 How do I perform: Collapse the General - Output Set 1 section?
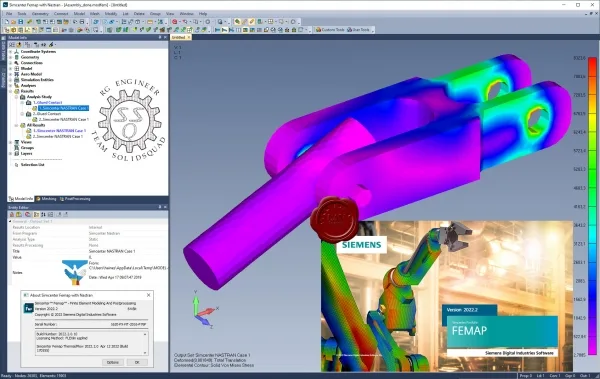click(10, 221)
